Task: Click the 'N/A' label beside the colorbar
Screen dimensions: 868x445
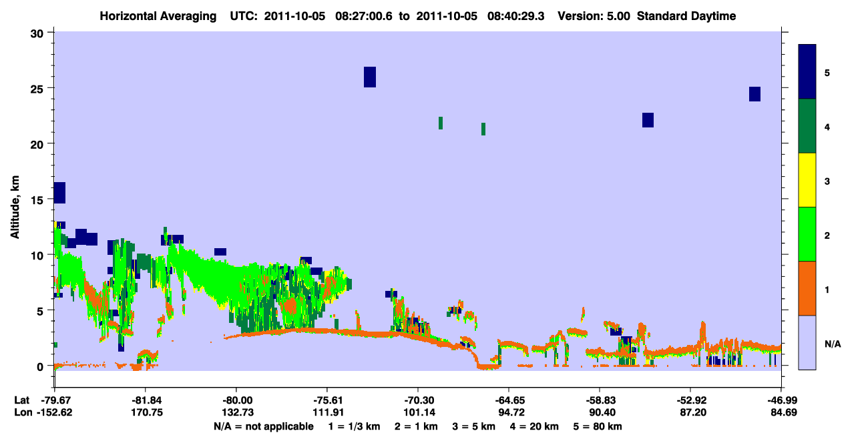Action: (x=832, y=344)
